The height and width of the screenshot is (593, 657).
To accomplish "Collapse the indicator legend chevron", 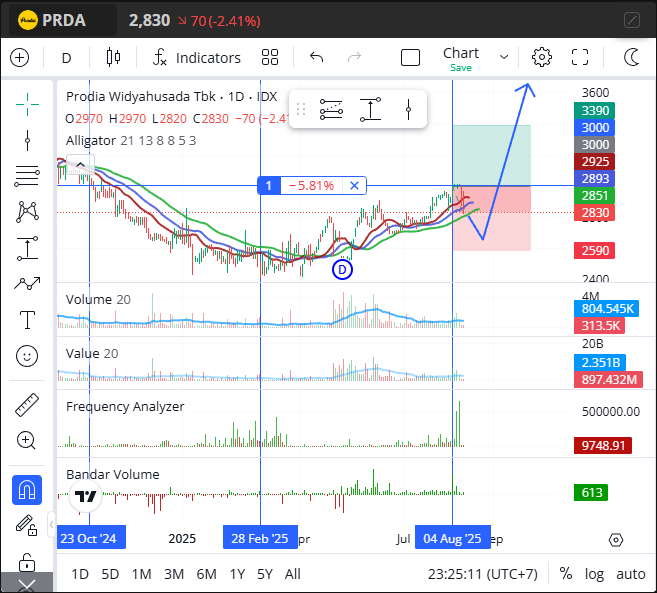I will pyautogui.click(x=80, y=164).
